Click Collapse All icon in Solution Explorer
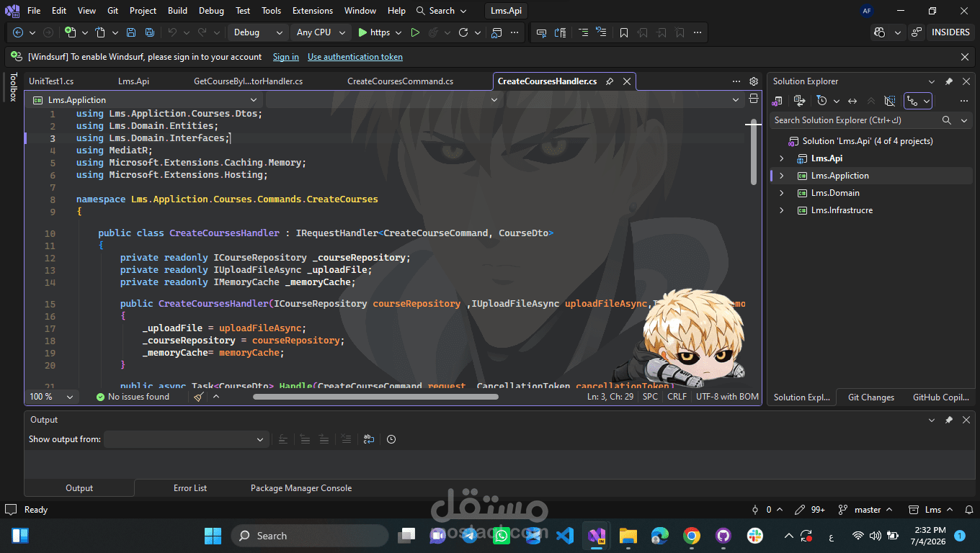 coord(871,101)
